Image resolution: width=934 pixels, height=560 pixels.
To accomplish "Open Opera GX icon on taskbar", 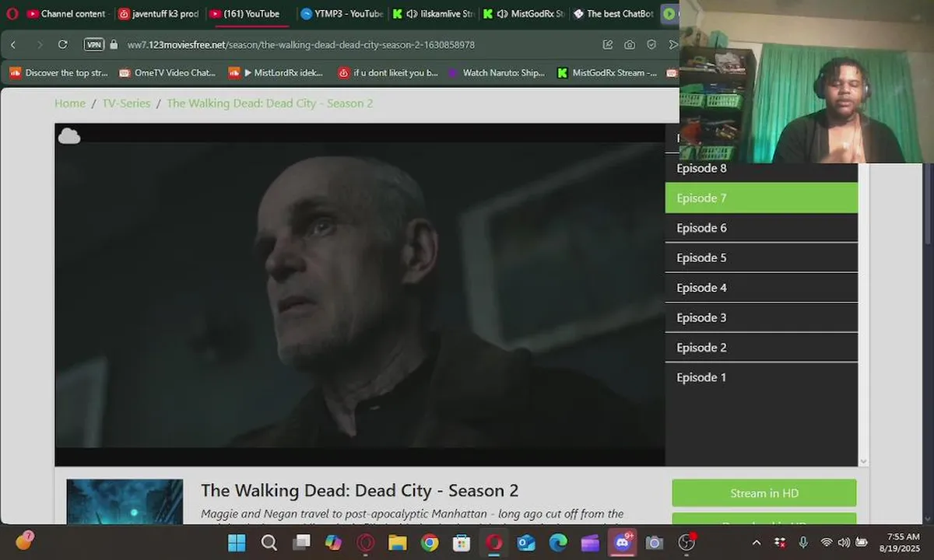I will point(366,542).
